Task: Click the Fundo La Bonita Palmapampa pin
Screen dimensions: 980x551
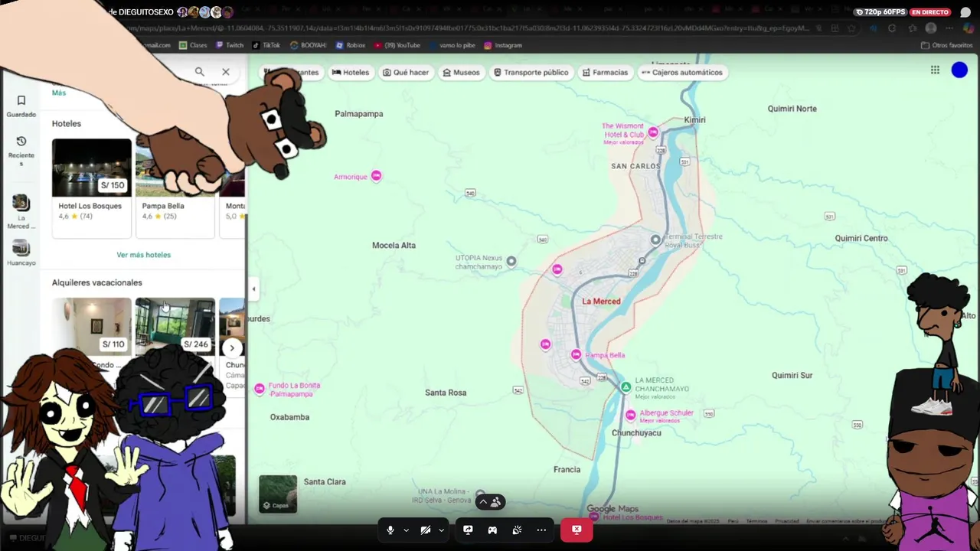Action: pyautogui.click(x=260, y=389)
